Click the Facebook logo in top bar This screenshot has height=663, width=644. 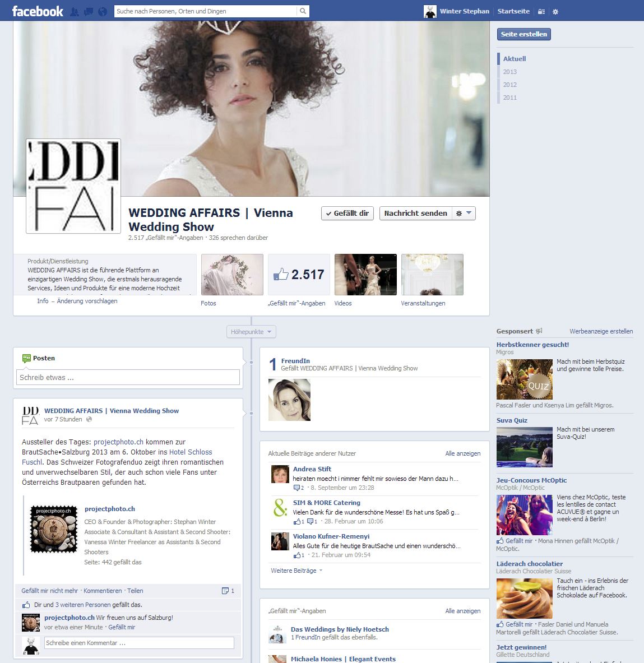coord(38,11)
